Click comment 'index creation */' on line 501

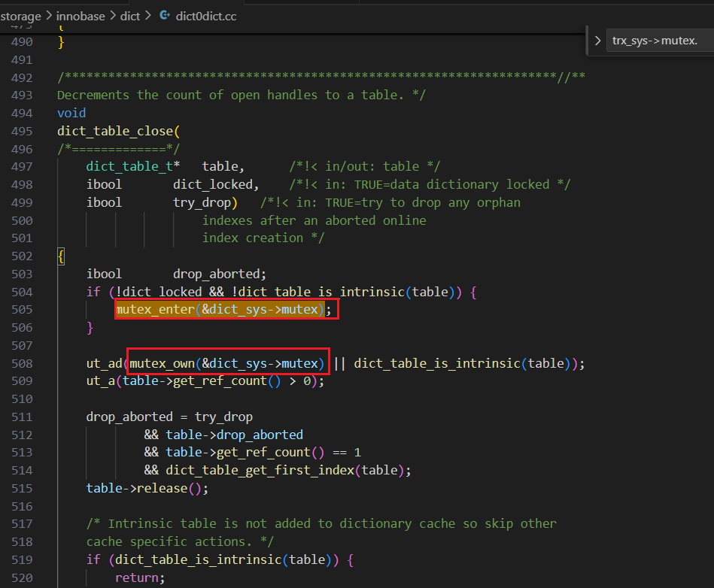[263, 238]
